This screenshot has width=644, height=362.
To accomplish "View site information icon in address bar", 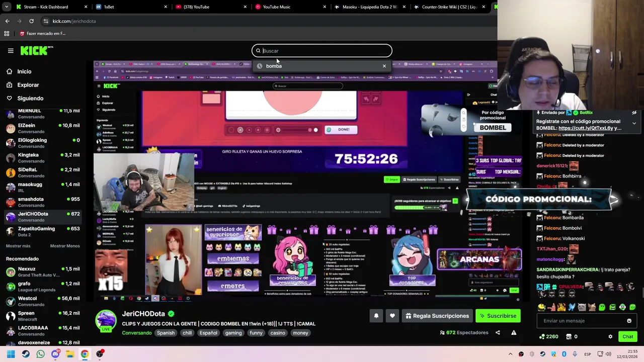I will [x=46, y=21].
